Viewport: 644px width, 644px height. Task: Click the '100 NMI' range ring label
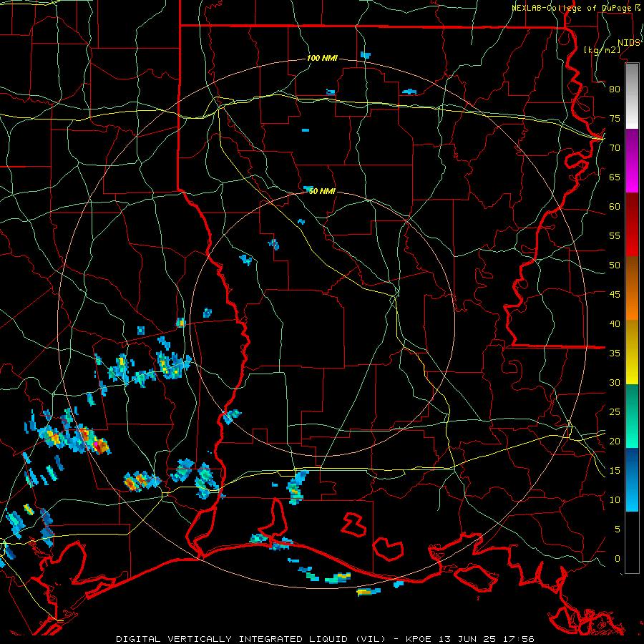[x=322, y=58]
